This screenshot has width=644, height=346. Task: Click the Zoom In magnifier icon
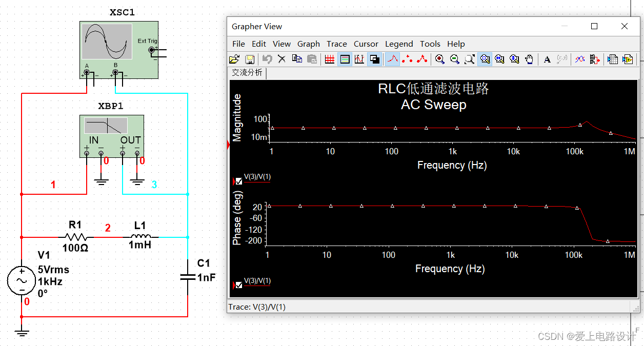pos(439,59)
